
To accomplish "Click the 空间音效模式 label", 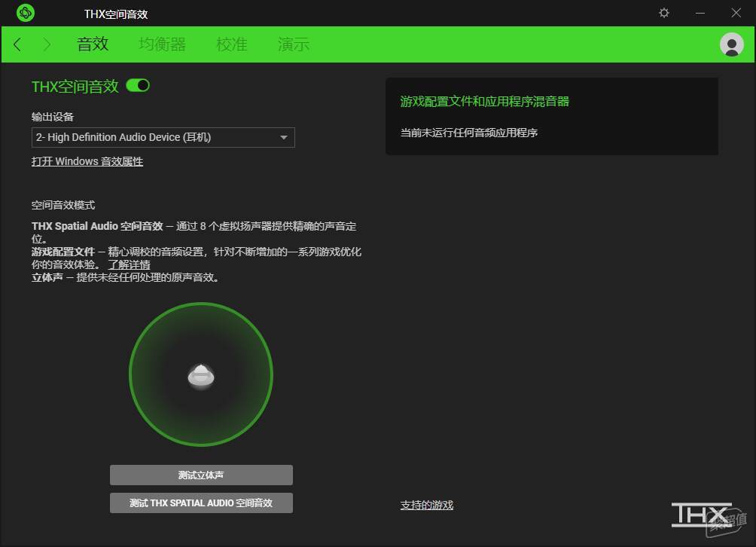I will click(x=63, y=205).
